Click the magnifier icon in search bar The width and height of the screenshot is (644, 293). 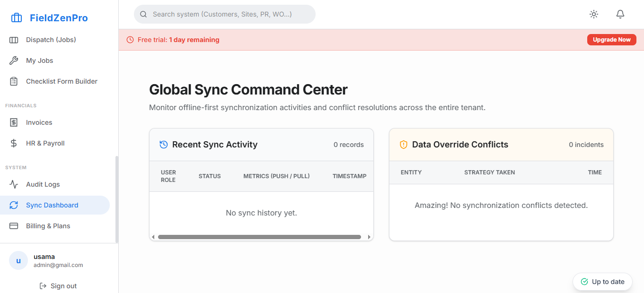click(143, 14)
